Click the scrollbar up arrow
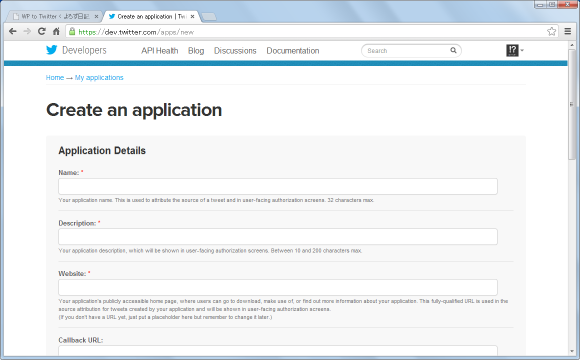This screenshot has width=580, height=360. tap(572, 45)
